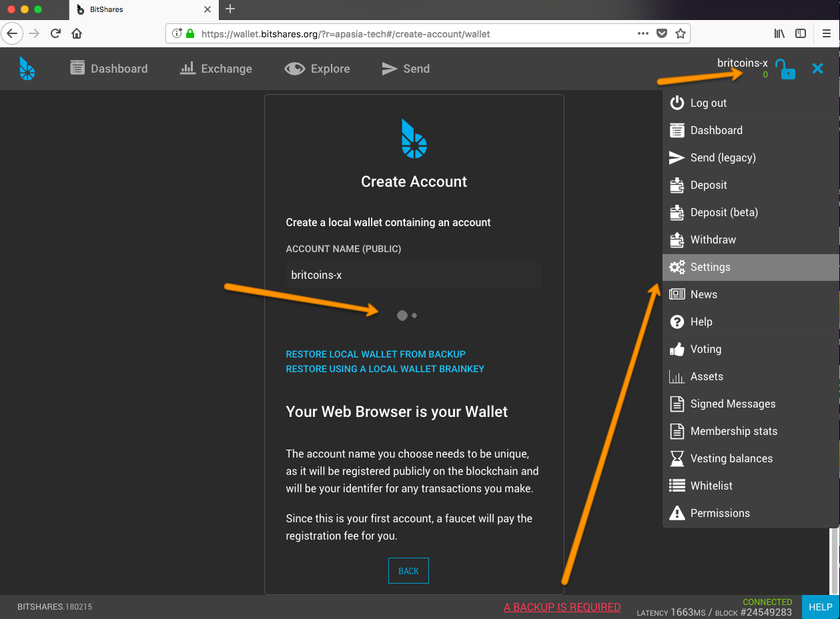
Task: Select Help in the dropdown menu
Action: point(751,322)
